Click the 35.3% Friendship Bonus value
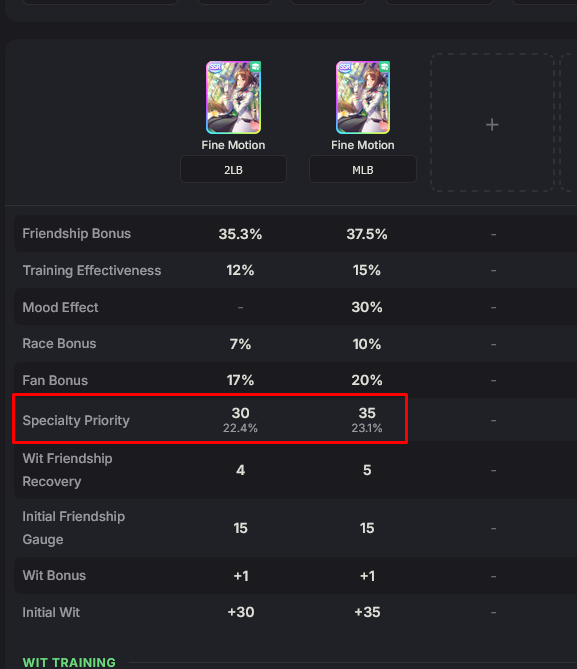Image resolution: width=577 pixels, height=669 pixels. click(x=240, y=234)
